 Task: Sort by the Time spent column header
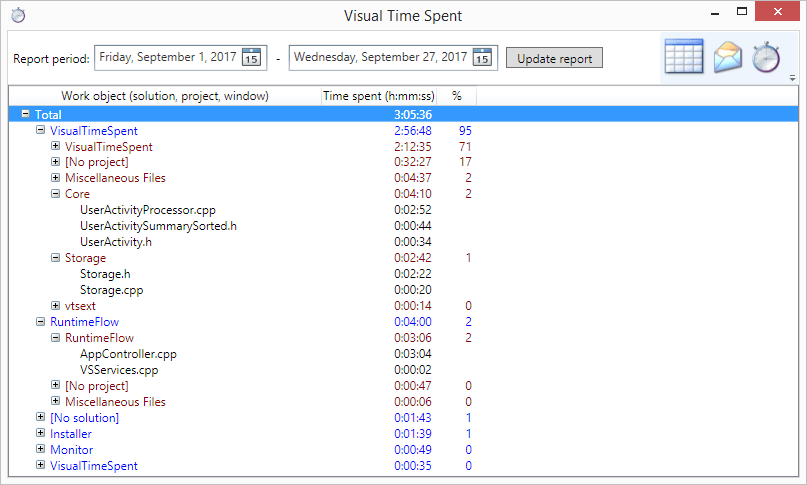pyautogui.click(x=378, y=97)
